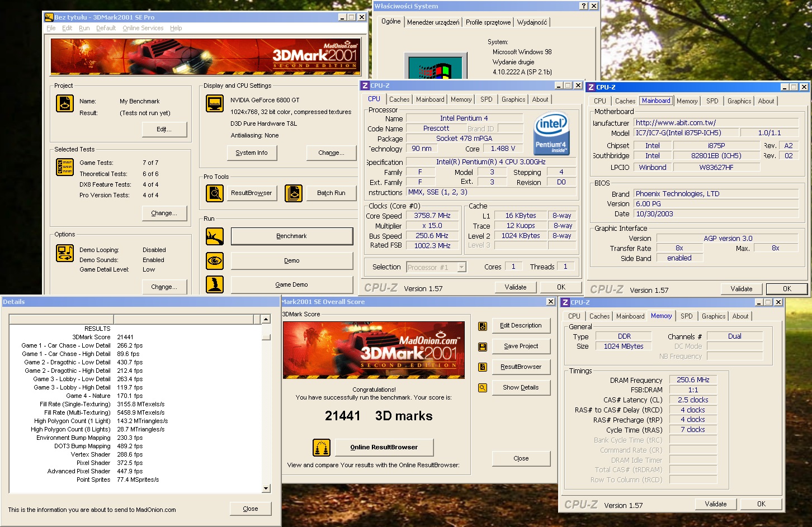The width and height of the screenshot is (812, 527).
Task: Click the Benchmark run icon
Action: pyautogui.click(x=215, y=236)
